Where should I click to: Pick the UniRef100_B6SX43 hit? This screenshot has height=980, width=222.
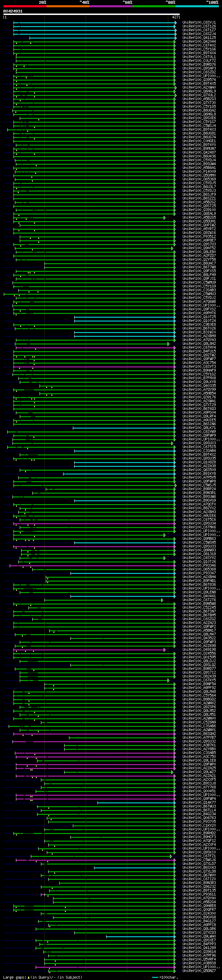tap(199, 868)
